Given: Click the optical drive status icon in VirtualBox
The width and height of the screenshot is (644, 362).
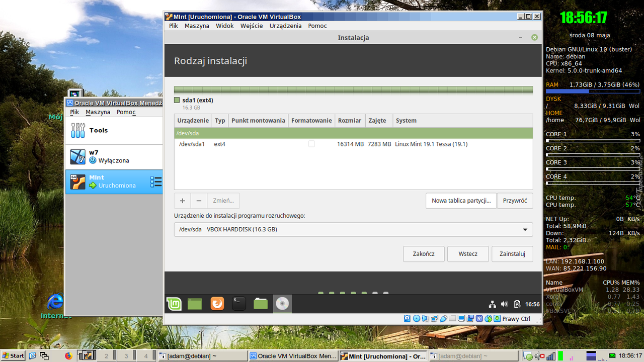Looking at the screenshot, I should tap(416, 318).
